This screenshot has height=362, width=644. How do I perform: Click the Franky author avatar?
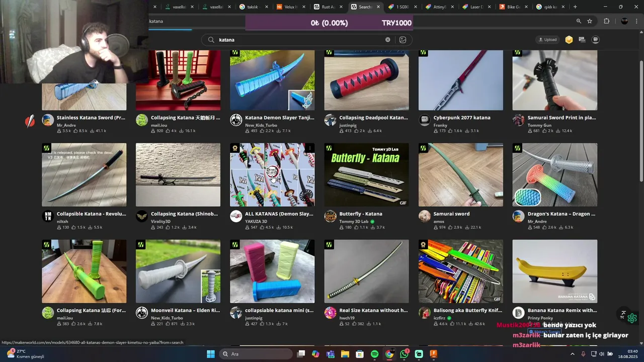pos(425,120)
